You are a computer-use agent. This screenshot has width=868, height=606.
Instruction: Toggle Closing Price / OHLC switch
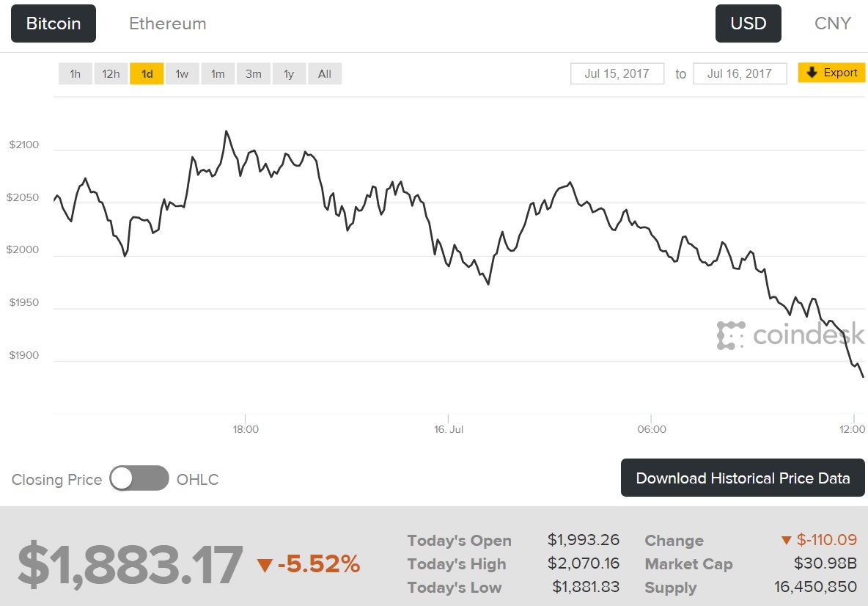tap(139, 479)
